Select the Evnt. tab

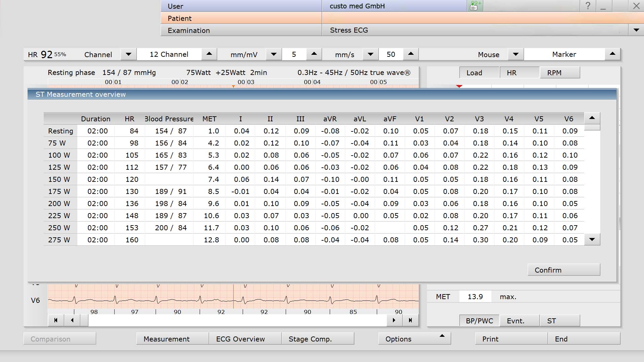click(x=520, y=321)
